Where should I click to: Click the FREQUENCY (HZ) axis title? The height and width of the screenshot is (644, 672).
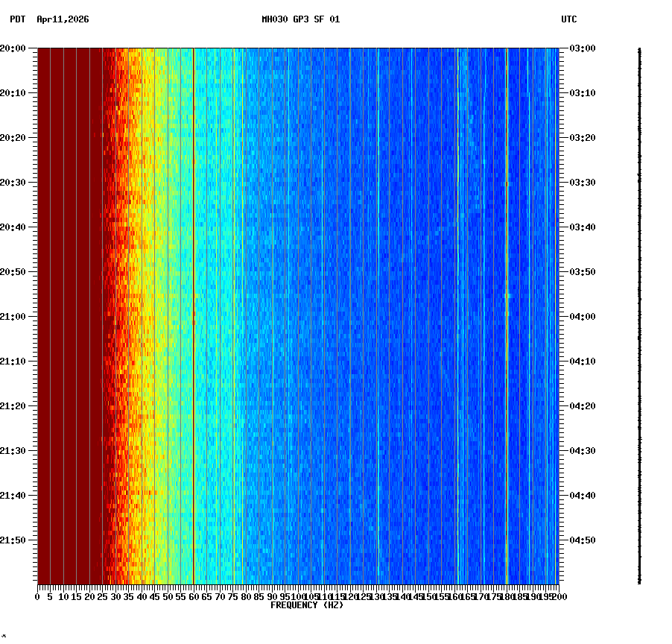tap(307, 605)
